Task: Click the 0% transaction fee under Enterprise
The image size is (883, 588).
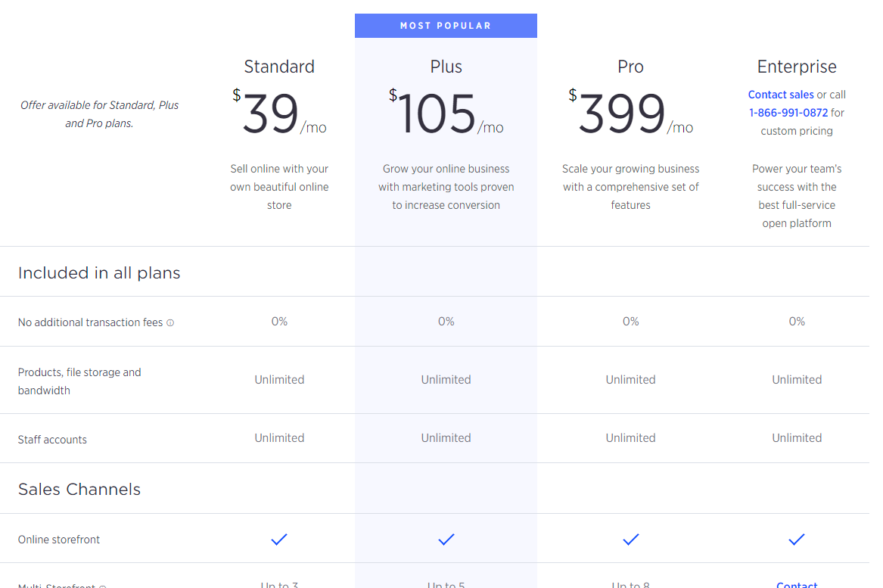Action: pos(797,322)
